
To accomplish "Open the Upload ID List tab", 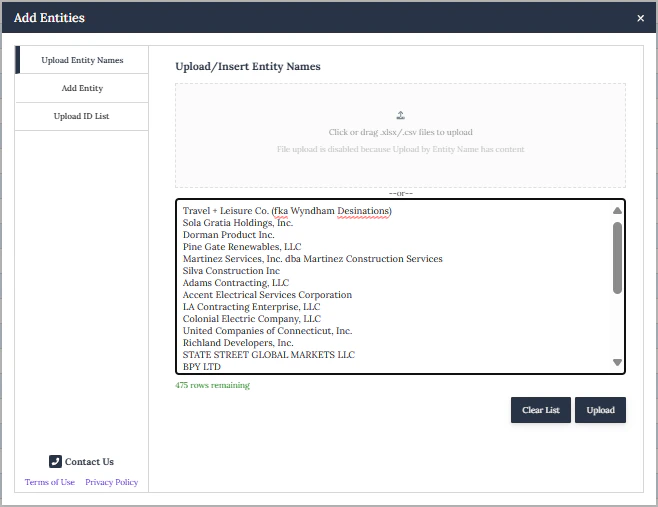I will pyautogui.click(x=82, y=116).
